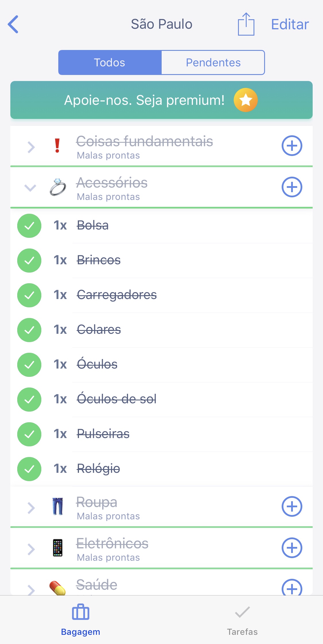Screen dimensions: 323x644
Task: Uncheck the Relógio item
Action: pyautogui.click(x=29, y=469)
